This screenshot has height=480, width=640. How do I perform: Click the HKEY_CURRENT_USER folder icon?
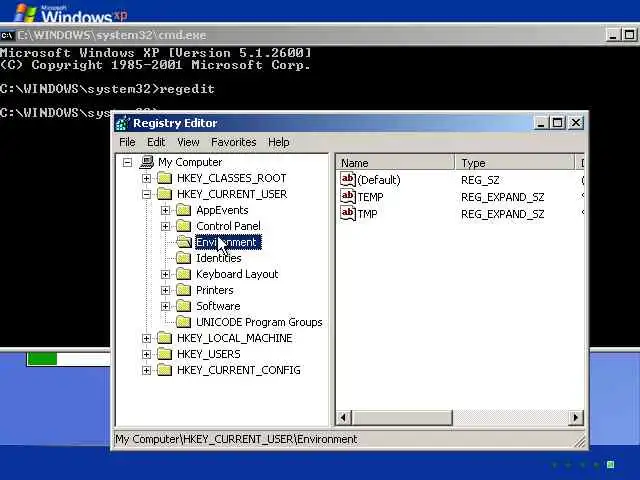click(164, 194)
